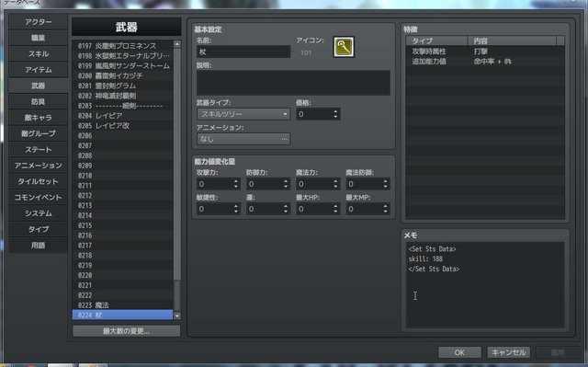This screenshot has height=367, width=588.
Task: Adjust the 運 spinner
Action: click(286, 209)
